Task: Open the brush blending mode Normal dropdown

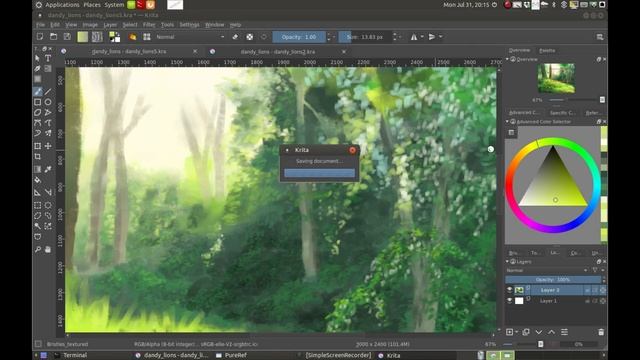Action: point(190,37)
